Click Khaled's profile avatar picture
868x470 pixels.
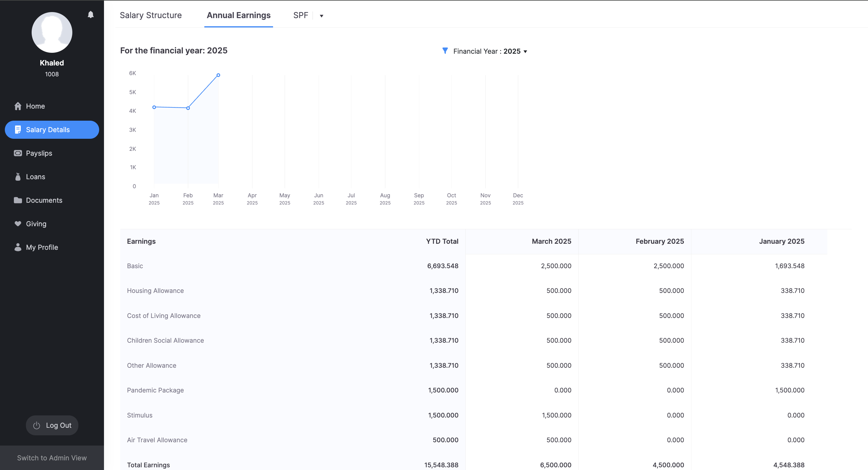52,32
